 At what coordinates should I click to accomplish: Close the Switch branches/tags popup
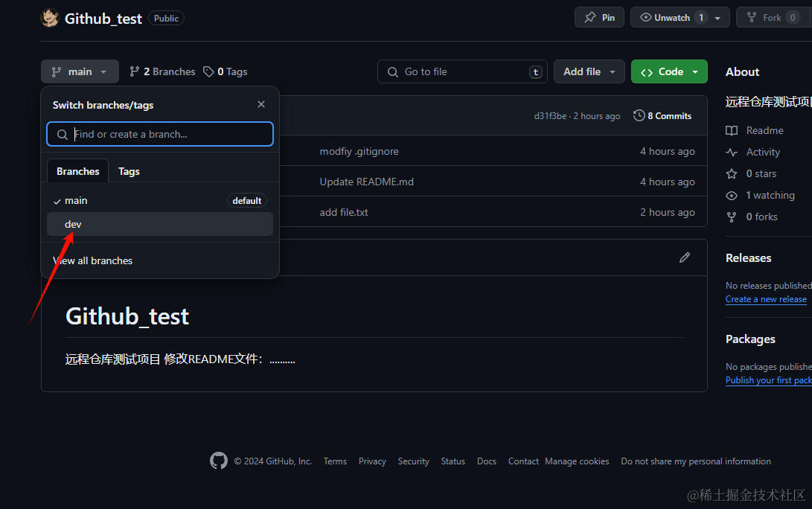tap(261, 104)
